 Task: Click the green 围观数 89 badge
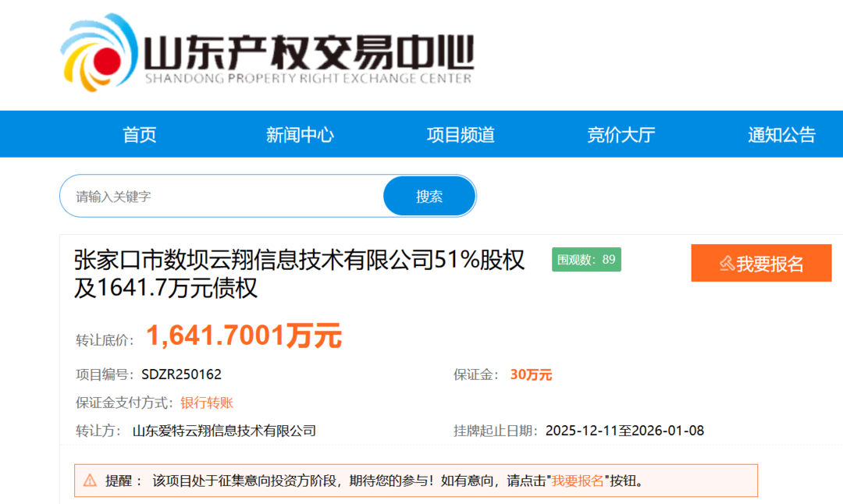point(586,260)
